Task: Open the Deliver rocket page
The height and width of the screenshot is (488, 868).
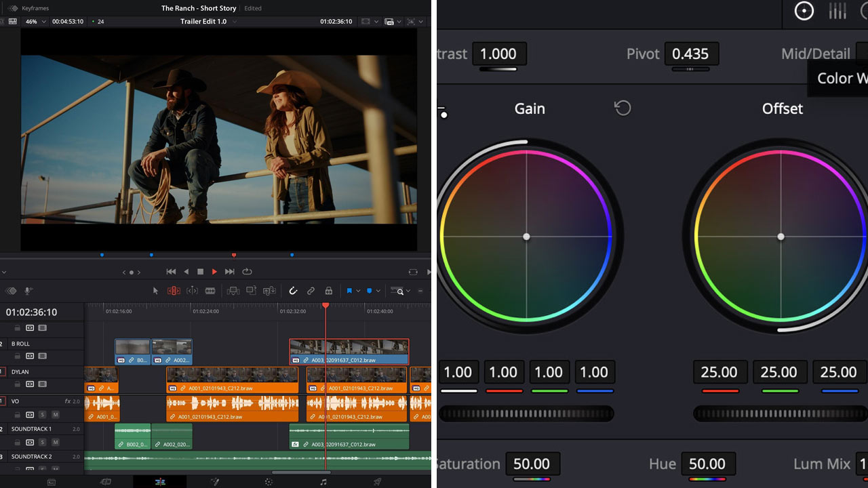Action: coord(378,482)
